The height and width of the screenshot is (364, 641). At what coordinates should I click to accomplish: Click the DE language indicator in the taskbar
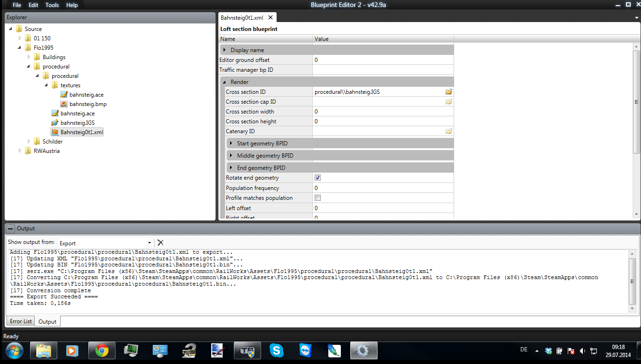click(x=524, y=349)
